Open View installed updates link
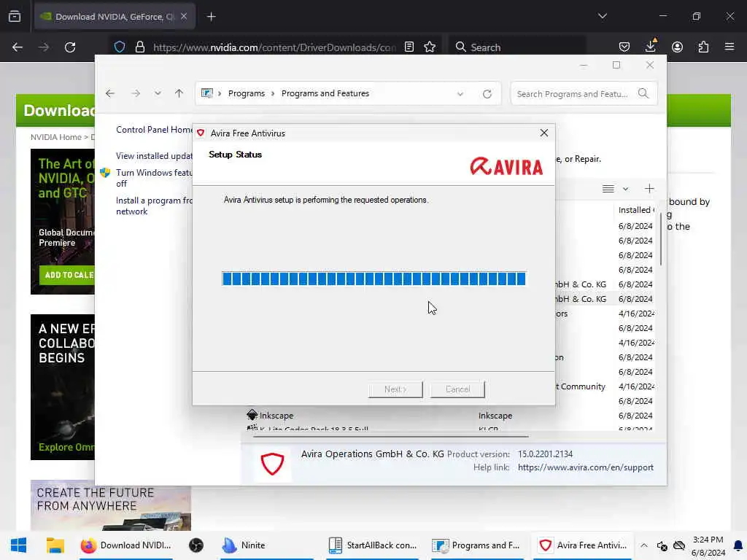Image resolution: width=747 pixels, height=560 pixels. coord(154,156)
